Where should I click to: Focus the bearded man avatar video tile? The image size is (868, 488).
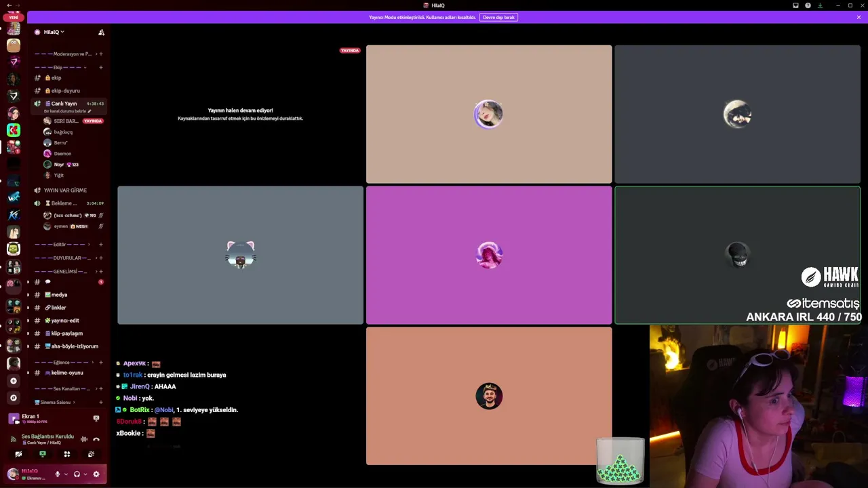(489, 396)
